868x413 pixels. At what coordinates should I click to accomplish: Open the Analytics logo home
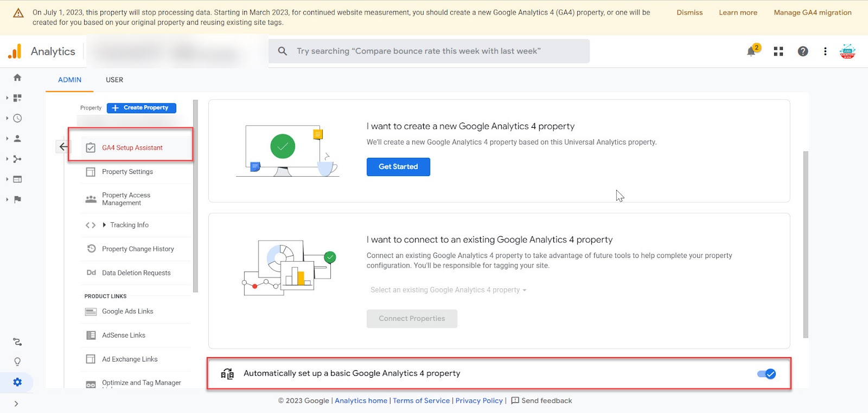click(x=41, y=51)
